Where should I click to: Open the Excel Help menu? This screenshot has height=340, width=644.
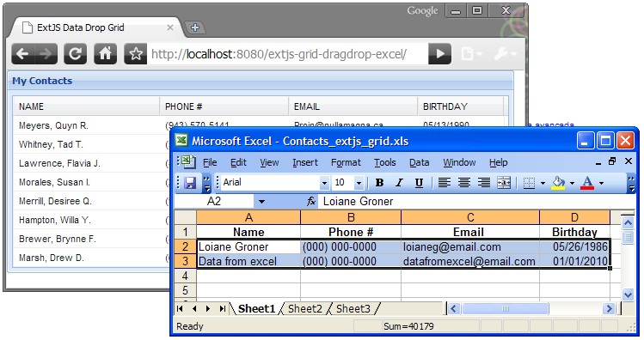pyautogui.click(x=498, y=162)
